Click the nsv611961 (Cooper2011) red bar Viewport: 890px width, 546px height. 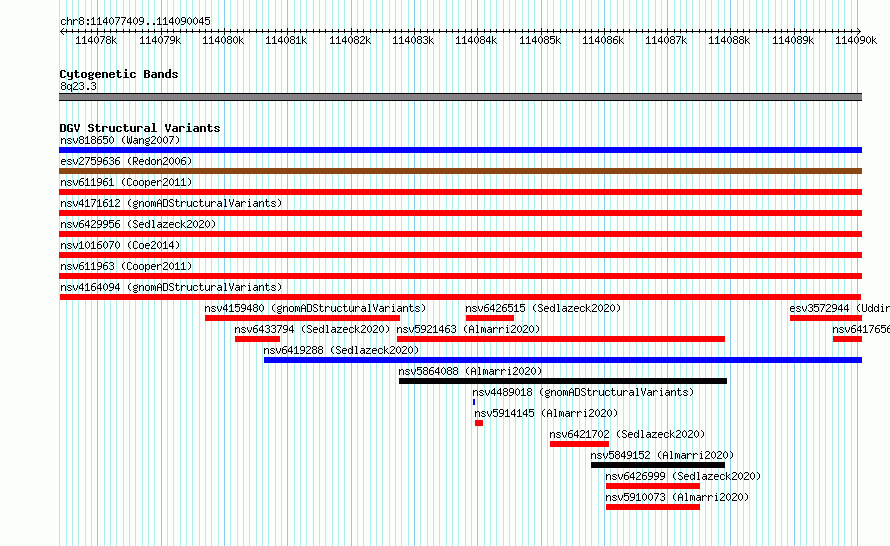(460, 192)
